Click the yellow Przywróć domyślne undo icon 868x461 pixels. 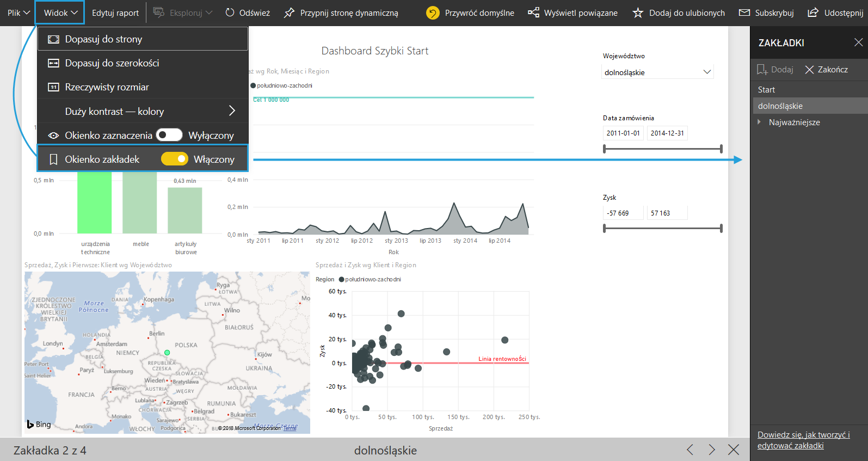click(433, 13)
